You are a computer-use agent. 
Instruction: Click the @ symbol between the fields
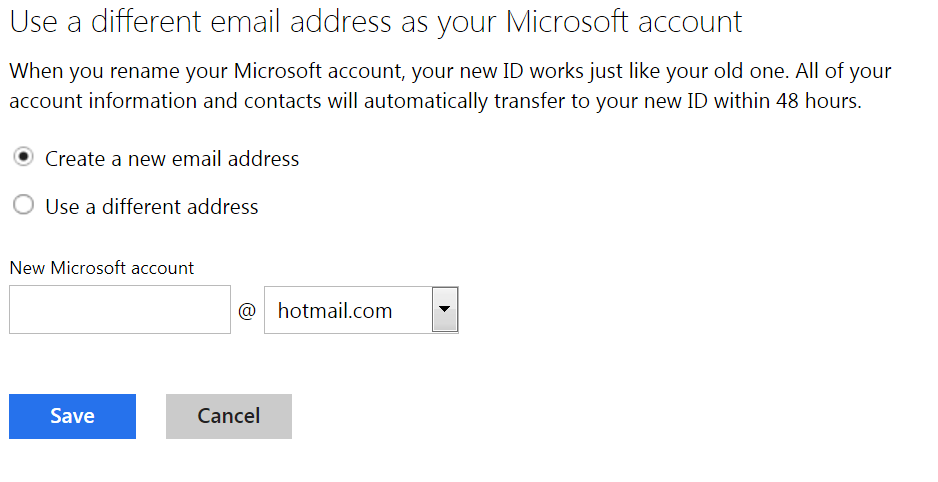pyautogui.click(x=247, y=311)
